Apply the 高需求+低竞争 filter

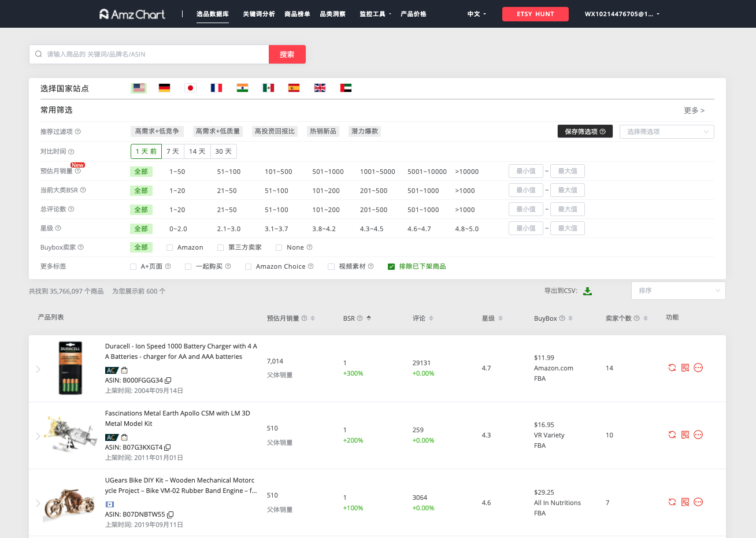(x=157, y=131)
